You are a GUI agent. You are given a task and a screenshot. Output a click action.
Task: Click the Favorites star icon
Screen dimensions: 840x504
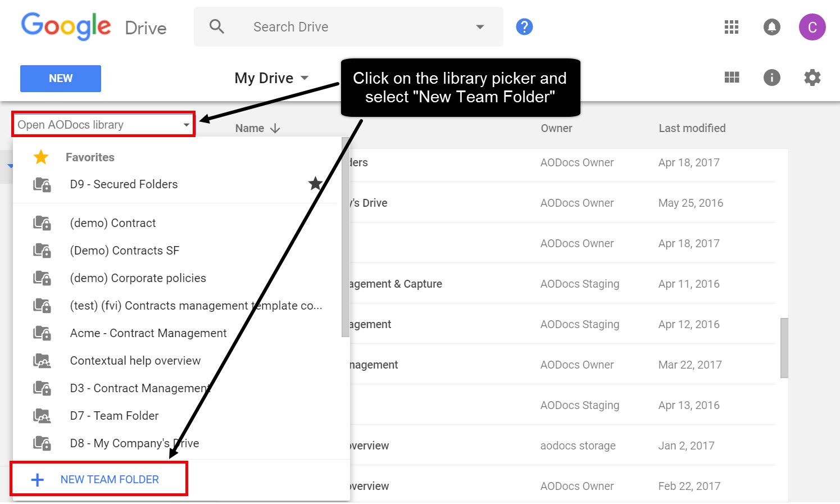[41, 157]
